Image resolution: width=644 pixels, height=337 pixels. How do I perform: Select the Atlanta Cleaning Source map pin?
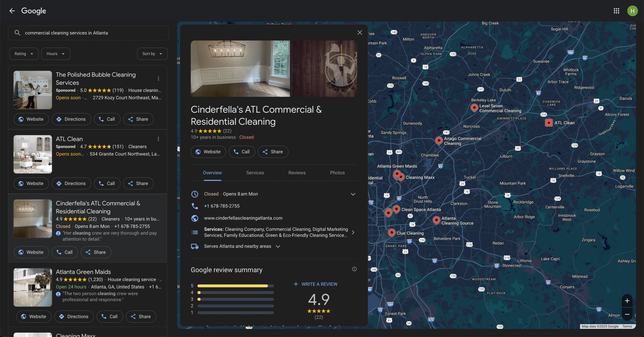click(436, 220)
